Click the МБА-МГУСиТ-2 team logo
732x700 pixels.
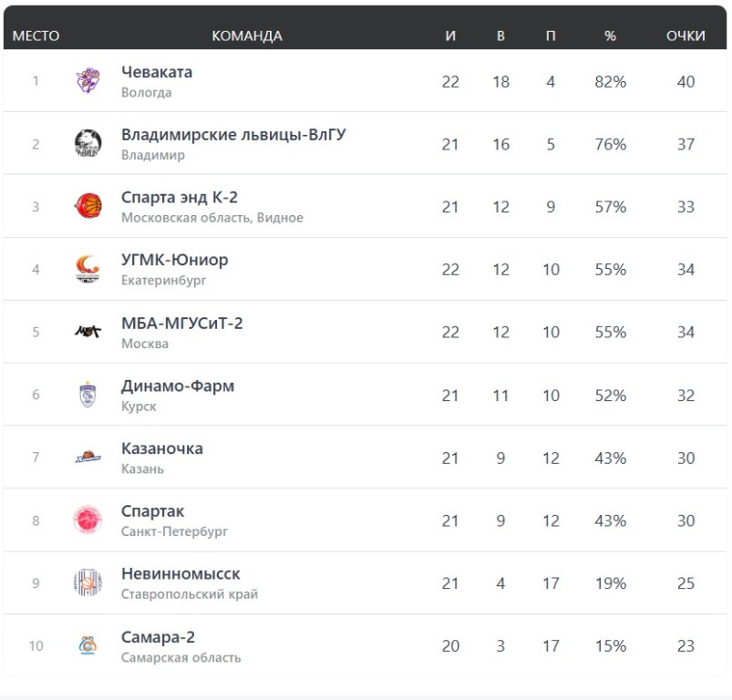(88, 332)
